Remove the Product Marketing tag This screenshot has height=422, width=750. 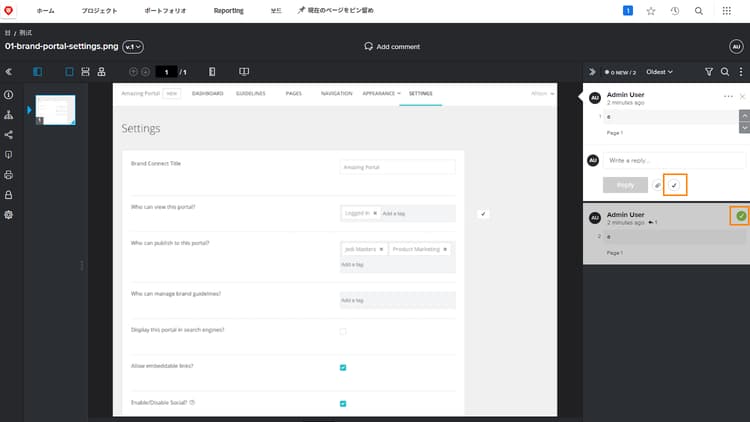coord(445,249)
